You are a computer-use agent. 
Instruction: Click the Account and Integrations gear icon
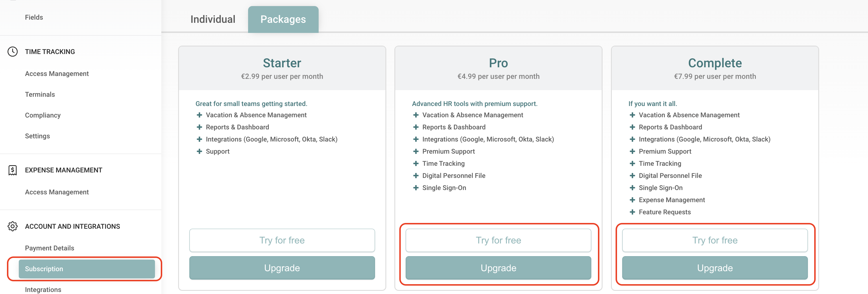(12, 226)
